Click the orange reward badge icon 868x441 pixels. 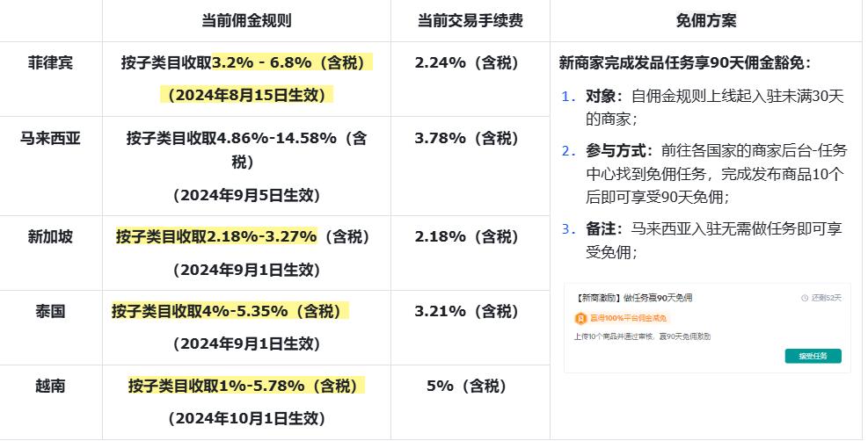(580, 318)
